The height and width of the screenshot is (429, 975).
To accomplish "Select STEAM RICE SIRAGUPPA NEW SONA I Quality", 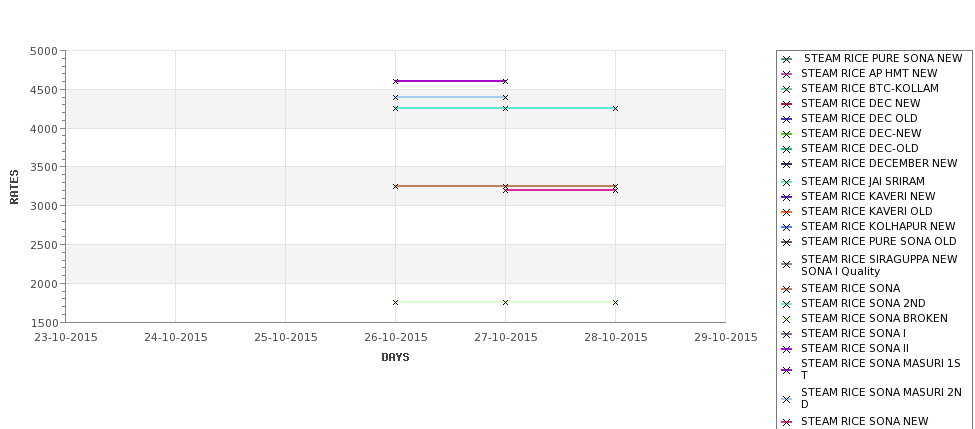I will (879, 265).
